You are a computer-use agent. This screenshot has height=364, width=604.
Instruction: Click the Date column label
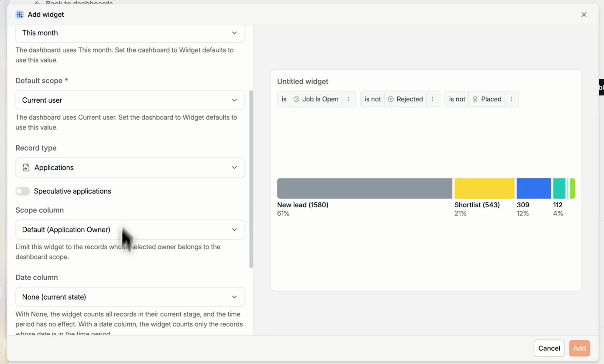coord(37,277)
